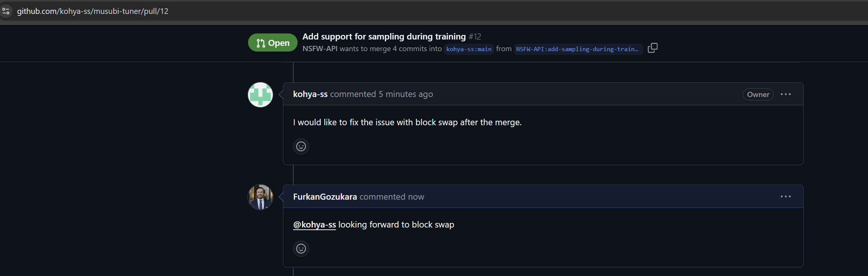Add emoji reaction to kohya-ss comment
The height and width of the screenshot is (276, 868).
tap(301, 146)
